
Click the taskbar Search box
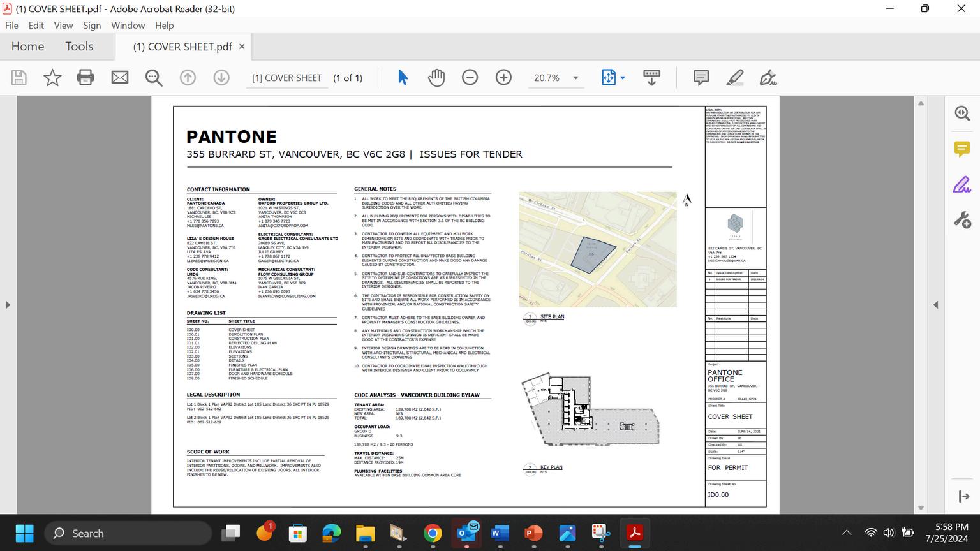(128, 533)
